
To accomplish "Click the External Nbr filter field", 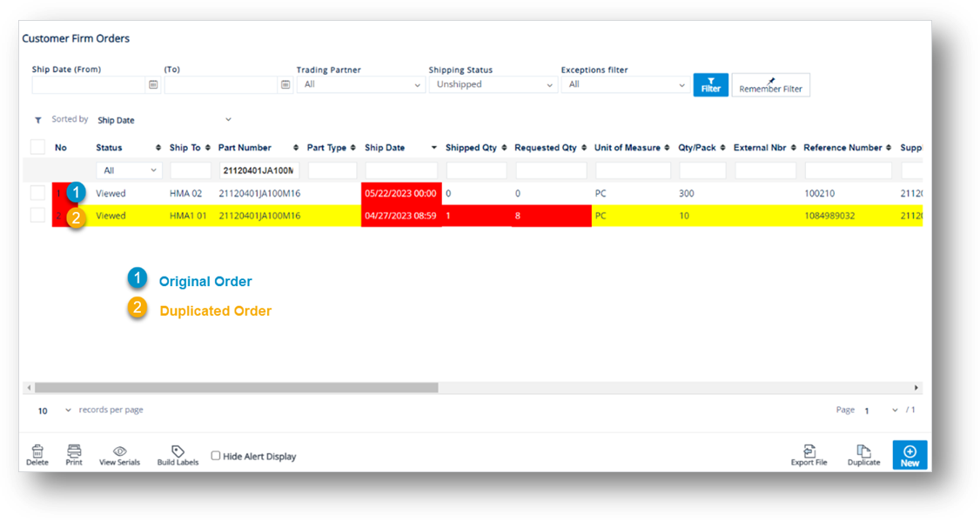I will 766,170.
